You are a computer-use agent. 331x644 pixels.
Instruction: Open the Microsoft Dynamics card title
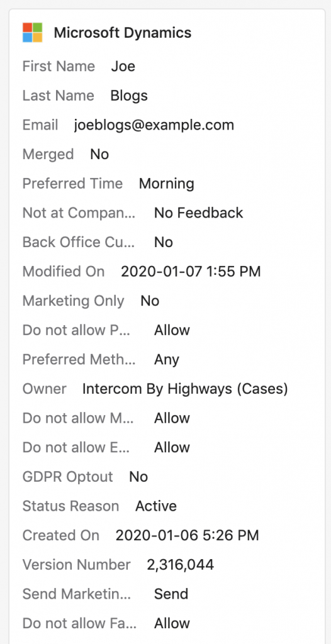click(x=123, y=33)
